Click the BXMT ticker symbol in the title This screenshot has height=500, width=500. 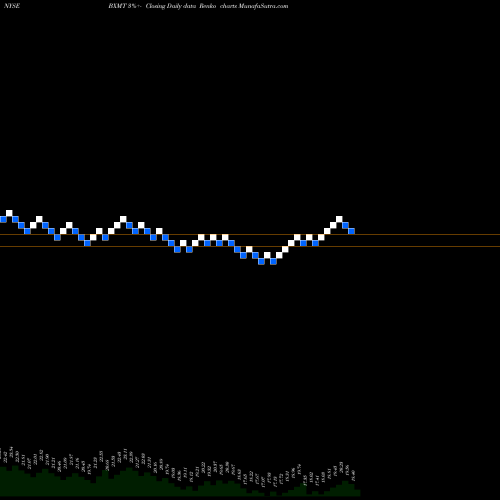pos(117,6)
